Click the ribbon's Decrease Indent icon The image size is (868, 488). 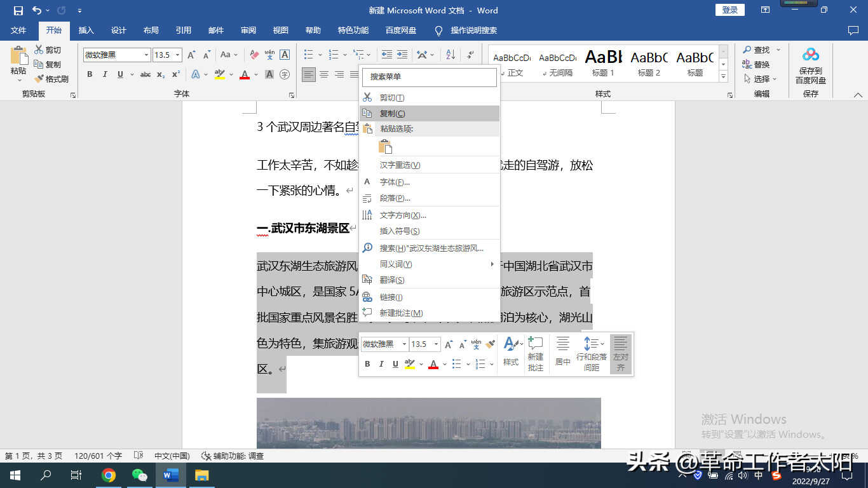(x=386, y=55)
